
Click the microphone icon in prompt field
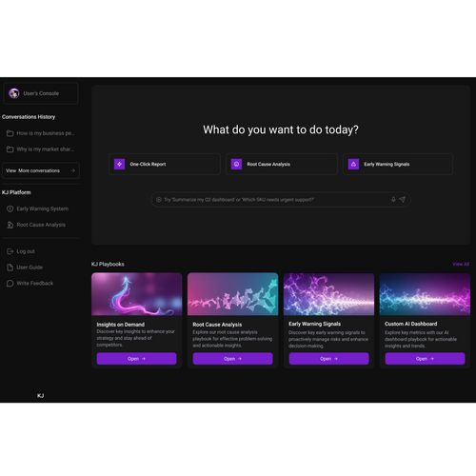coord(393,200)
